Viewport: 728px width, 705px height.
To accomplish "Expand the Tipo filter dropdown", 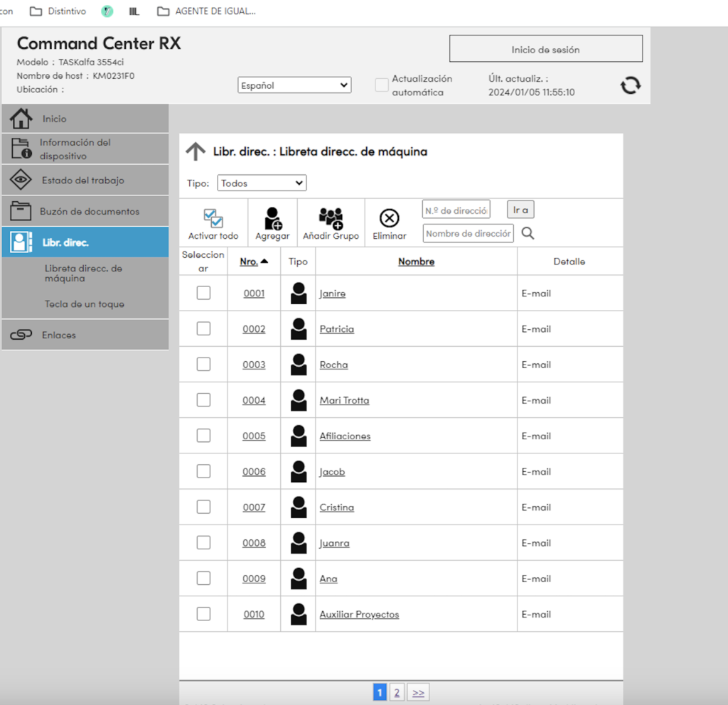I will [261, 183].
